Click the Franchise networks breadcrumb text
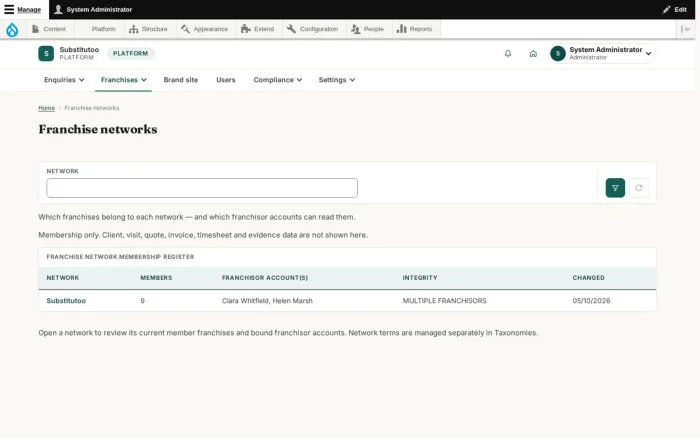Viewport: 700px width, 438px height. pos(92,108)
